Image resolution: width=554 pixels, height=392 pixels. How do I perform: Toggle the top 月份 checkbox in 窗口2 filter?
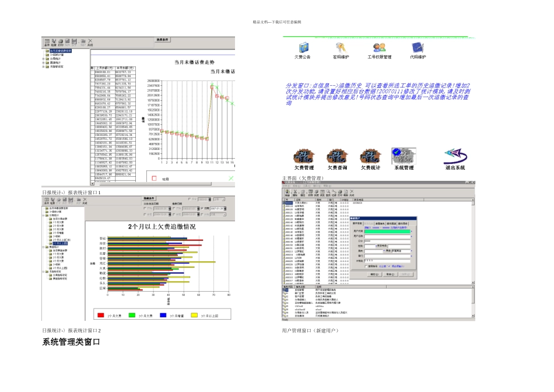click(x=190, y=199)
